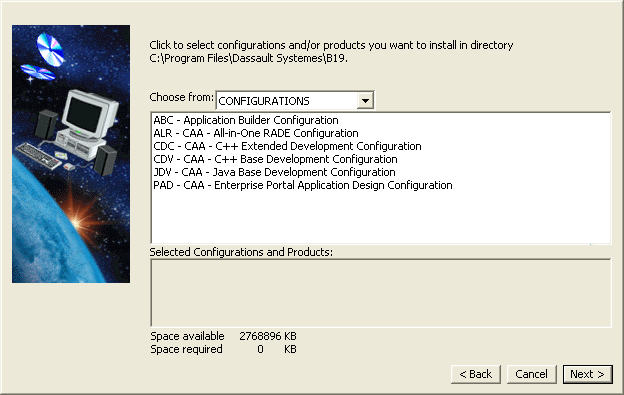
Task: Select CDC - CAA - C++ Extended Development Configuration
Action: (287, 146)
